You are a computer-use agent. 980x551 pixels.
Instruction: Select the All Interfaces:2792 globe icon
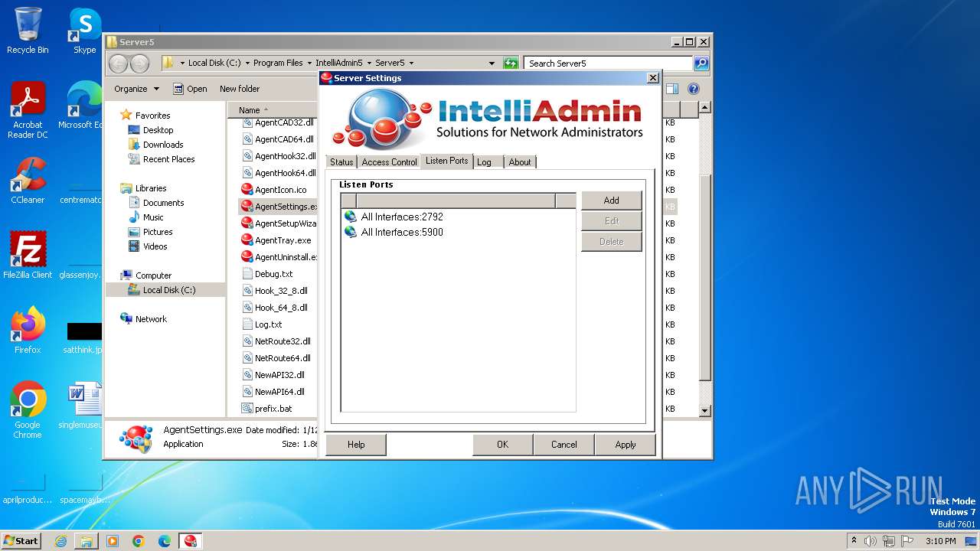(x=351, y=217)
